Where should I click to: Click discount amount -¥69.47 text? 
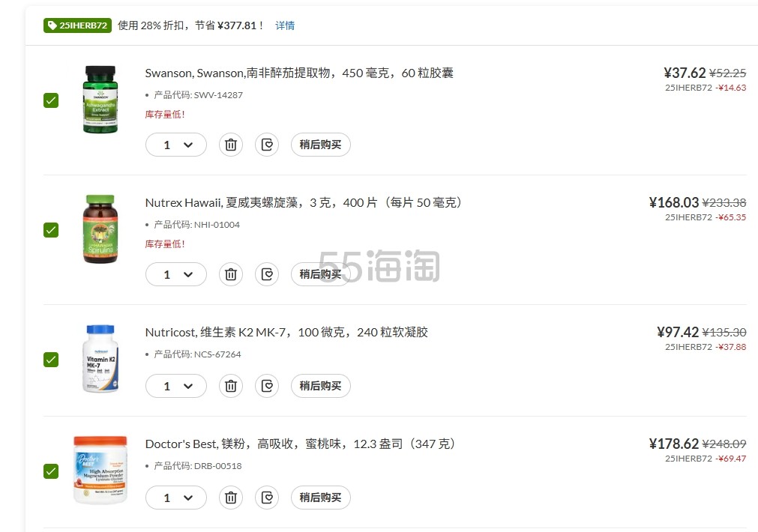[731, 459]
